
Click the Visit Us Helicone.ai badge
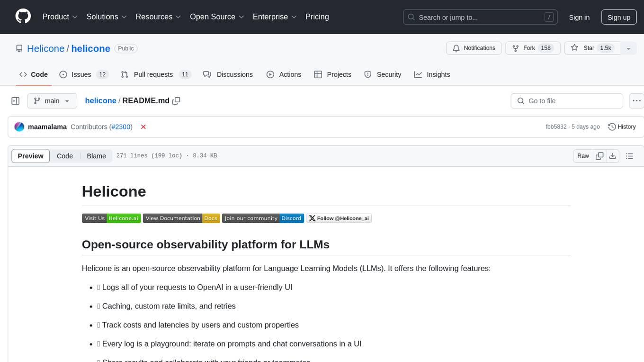(x=111, y=218)
